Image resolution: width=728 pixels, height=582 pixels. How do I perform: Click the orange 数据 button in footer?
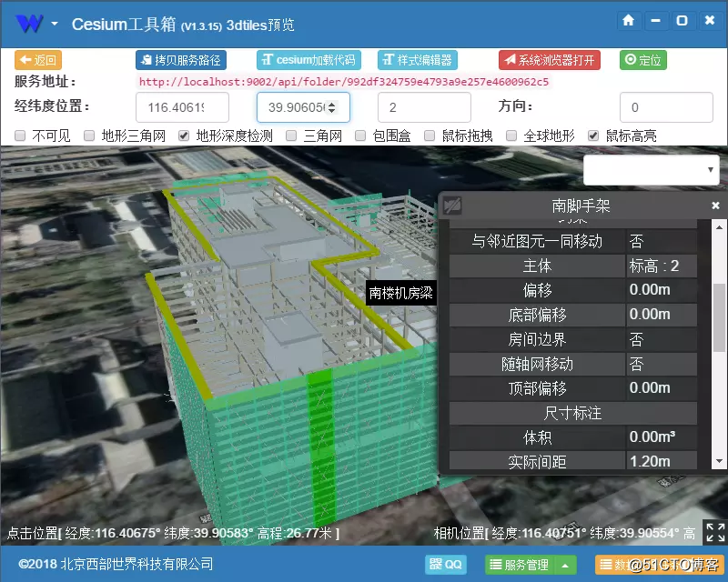[x=660, y=565]
